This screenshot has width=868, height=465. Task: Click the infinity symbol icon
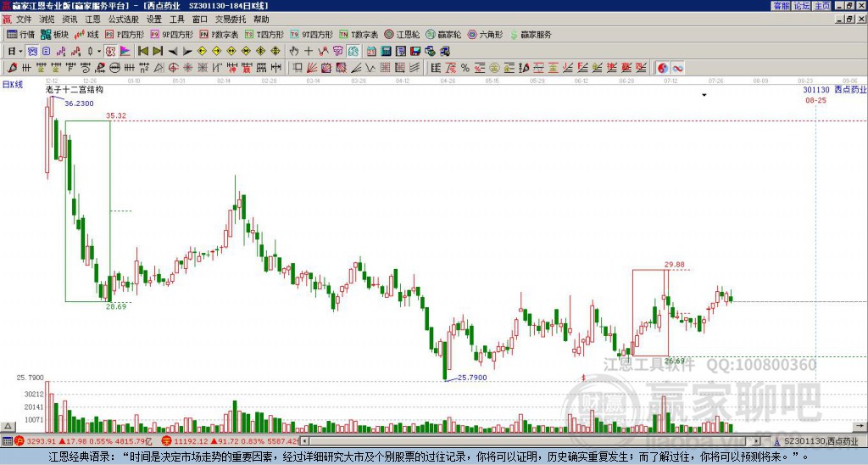(x=677, y=68)
